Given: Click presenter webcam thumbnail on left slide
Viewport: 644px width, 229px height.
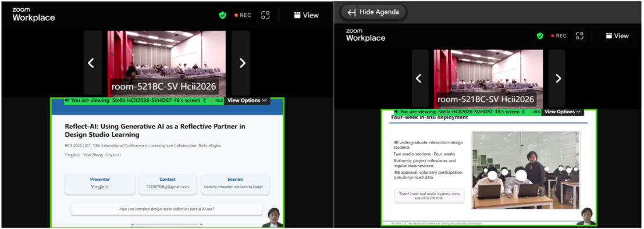Looking at the screenshot, I should (x=272, y=217).
